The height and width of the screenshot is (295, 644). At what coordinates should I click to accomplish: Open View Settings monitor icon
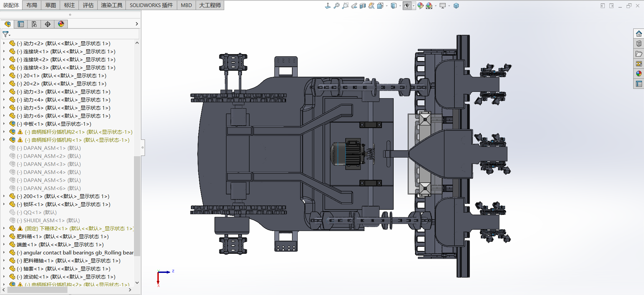443,6
